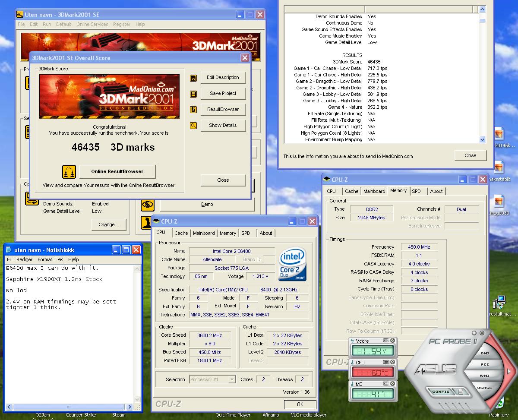This screenshot has width=518, height=420.
Task: Click the Edit Description button
Action: (223, 78)
